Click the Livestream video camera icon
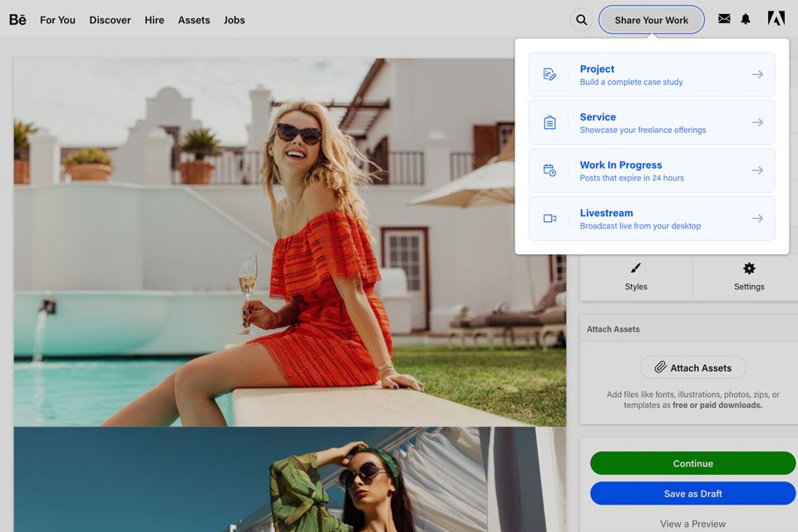798x532 pixels. coord(549,218)
